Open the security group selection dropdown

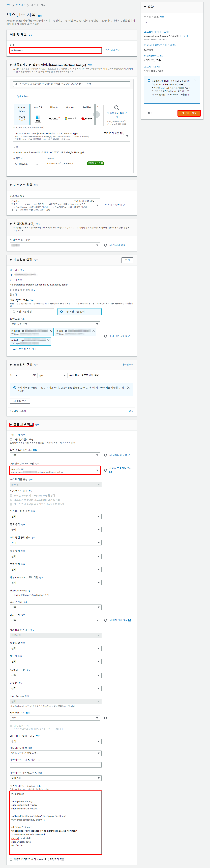(55, 324)
